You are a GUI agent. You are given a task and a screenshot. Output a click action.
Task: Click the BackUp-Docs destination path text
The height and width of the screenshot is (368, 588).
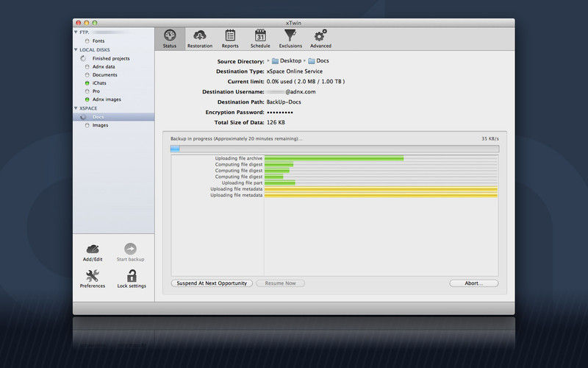pos(284,102)
